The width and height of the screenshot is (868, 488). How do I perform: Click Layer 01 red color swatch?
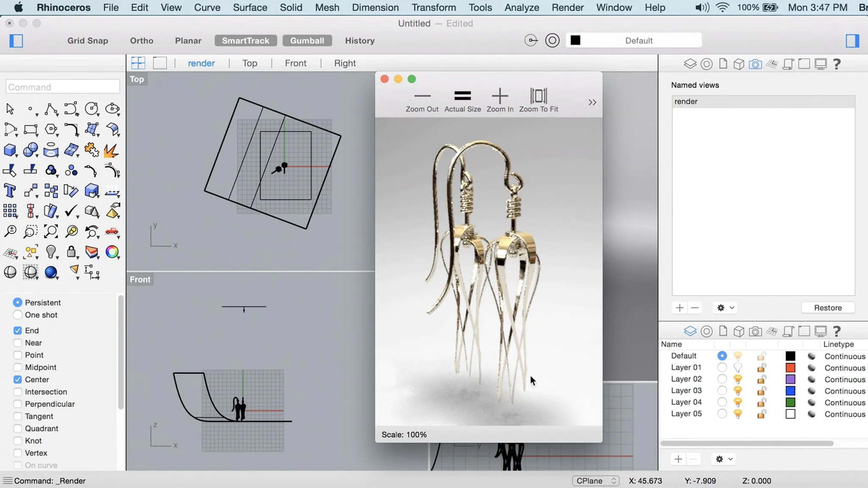[790, 368]
